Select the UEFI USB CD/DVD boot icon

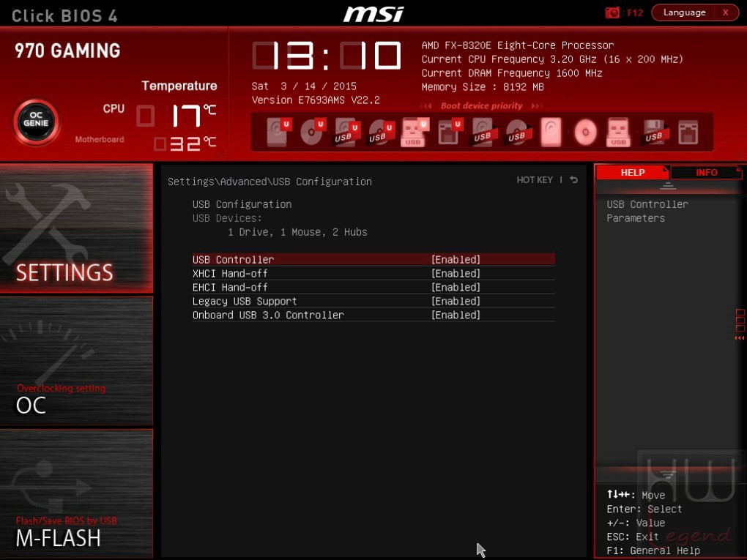point(381,132)
